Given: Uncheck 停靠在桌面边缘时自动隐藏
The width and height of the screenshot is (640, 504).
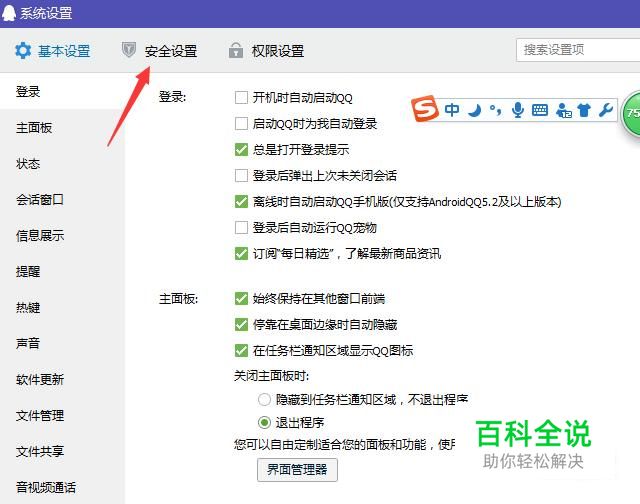Looking at the screenshot, I should [x=241, y=324].
